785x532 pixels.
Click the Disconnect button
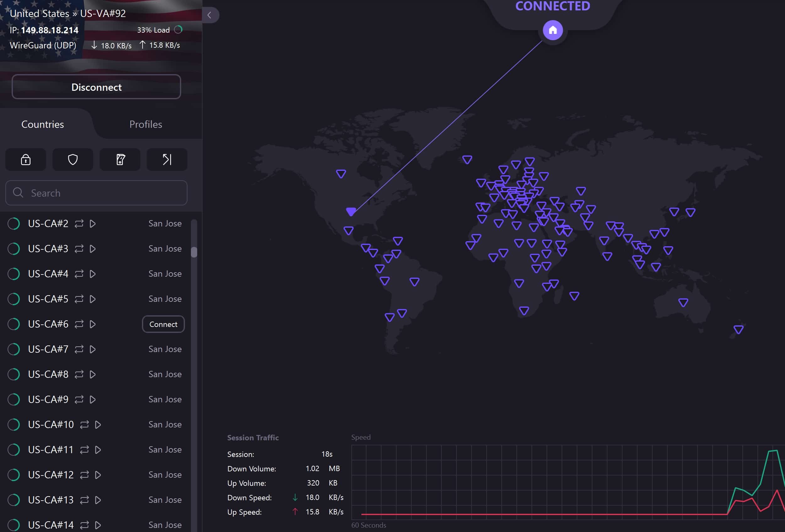[x=96, y=87]
